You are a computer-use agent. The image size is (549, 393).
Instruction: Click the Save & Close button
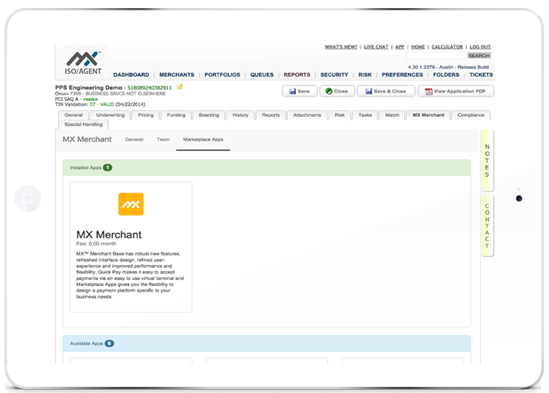[386, 91]
